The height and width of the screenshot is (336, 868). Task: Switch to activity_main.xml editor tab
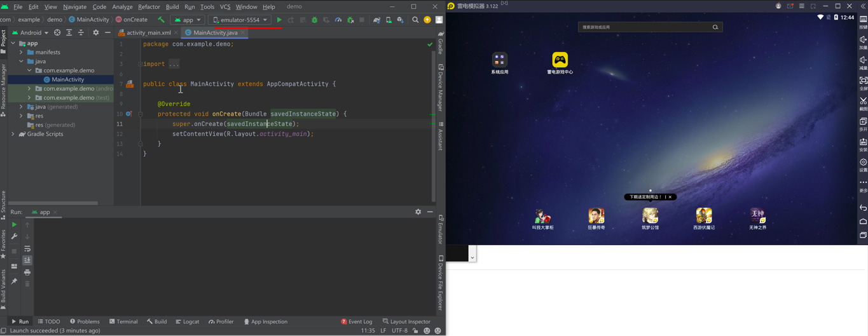(x=148, y=32)
